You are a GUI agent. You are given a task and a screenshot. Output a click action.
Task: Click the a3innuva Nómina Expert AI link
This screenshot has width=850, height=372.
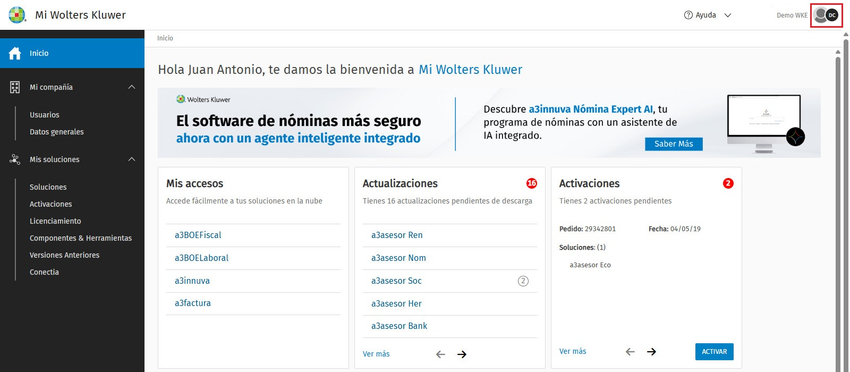tap(591, 109)
